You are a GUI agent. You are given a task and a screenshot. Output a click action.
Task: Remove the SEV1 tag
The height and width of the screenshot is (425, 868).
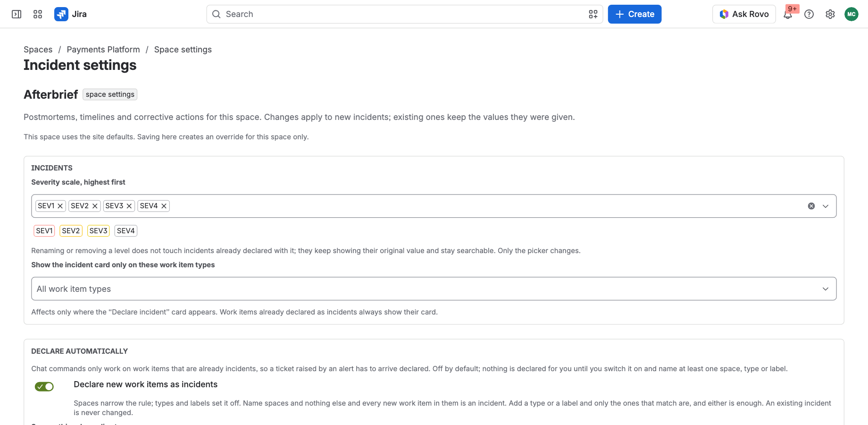(60, 206)
